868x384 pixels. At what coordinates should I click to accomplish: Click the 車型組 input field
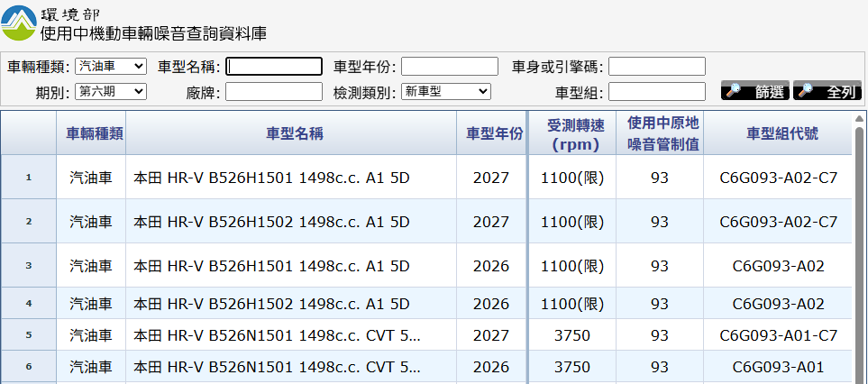click(x=657, y=91)
